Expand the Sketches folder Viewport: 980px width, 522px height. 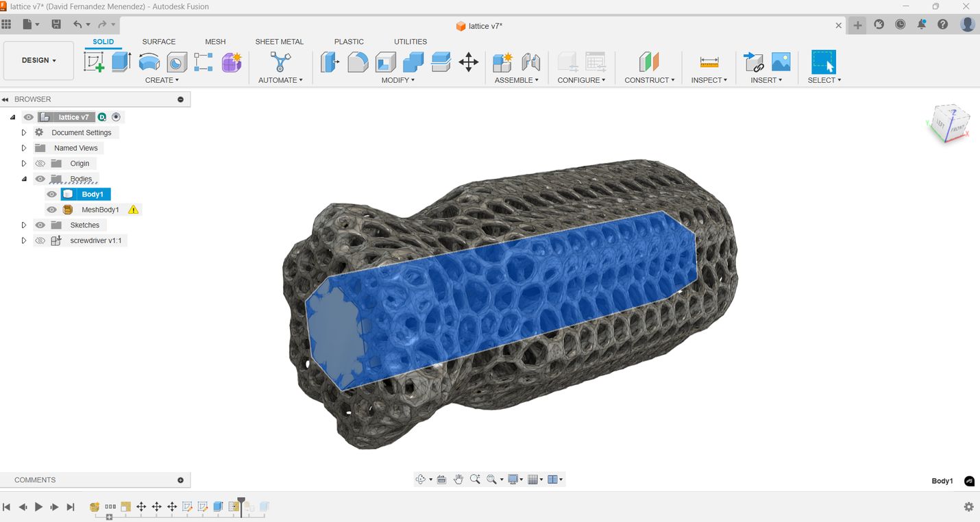(x=24, y=225)
